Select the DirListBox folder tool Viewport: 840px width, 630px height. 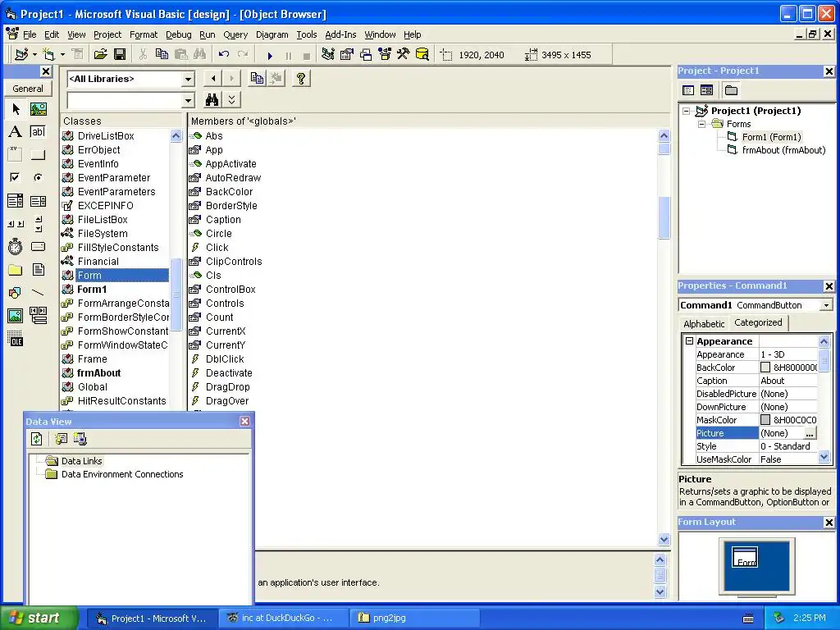16,269
